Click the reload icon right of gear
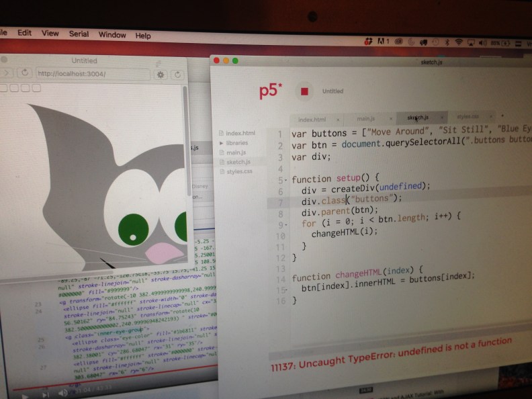The height and width of the screenshot is (399, 532). point(177,74)
